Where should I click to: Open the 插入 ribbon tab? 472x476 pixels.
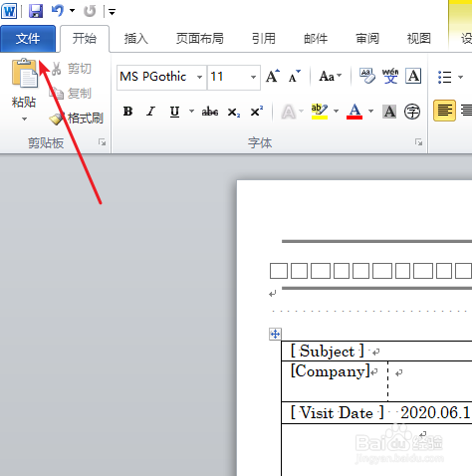pos(136,39)
